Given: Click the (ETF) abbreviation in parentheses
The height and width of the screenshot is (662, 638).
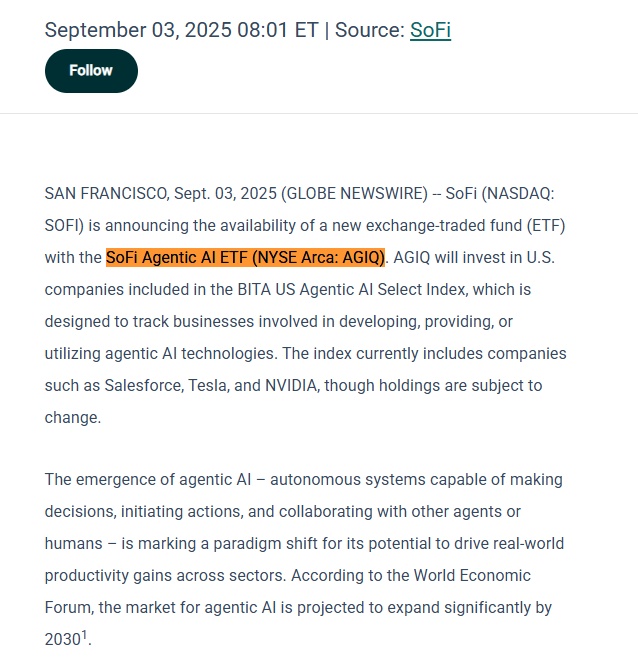Looking at the screenshot, I should click(546, 225).
